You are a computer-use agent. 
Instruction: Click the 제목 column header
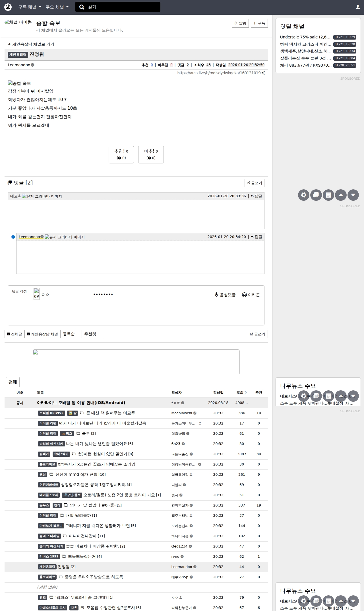click(40, 393)
